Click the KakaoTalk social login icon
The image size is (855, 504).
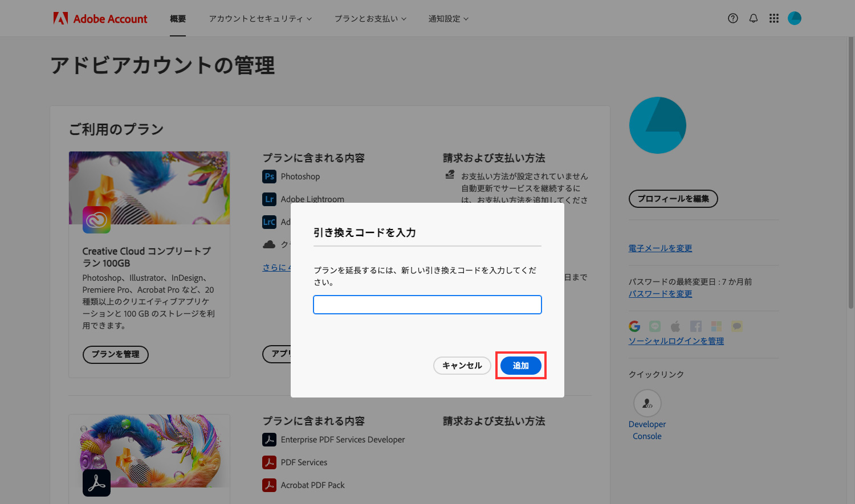737,326
